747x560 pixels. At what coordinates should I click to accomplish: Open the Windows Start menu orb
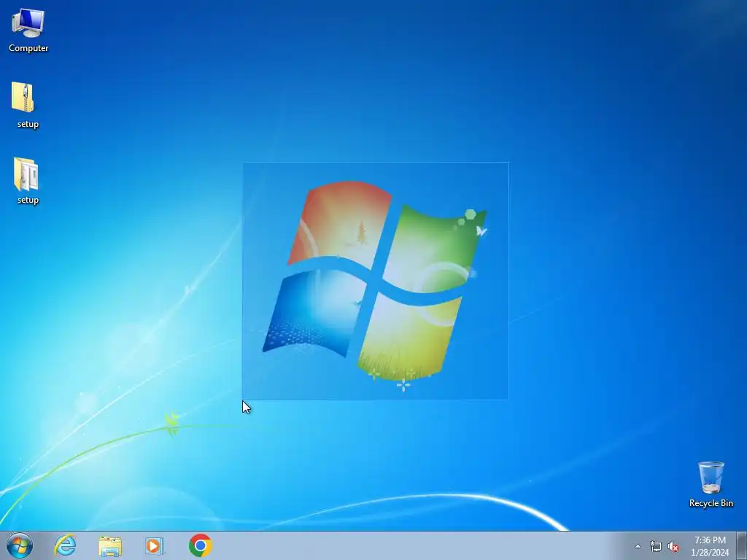(x=20, y=545)
